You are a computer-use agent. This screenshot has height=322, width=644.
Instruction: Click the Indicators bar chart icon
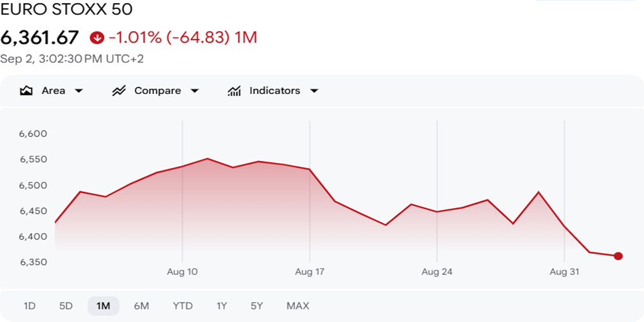coord(234,91)
